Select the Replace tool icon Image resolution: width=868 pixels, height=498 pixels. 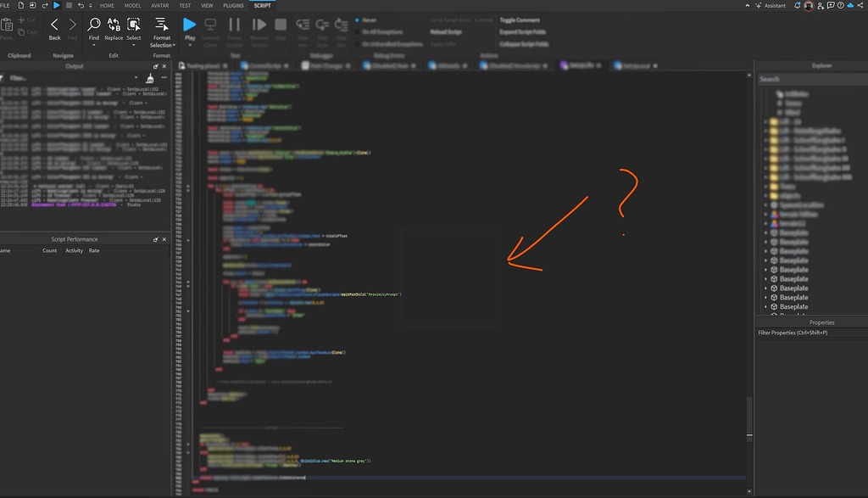pyautogui.click(x=114, y=25)
